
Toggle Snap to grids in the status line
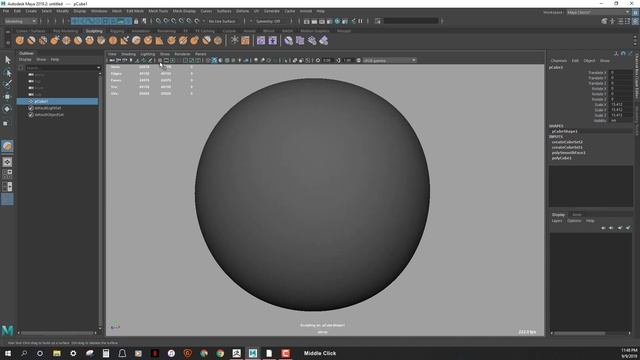click(158, 21)
